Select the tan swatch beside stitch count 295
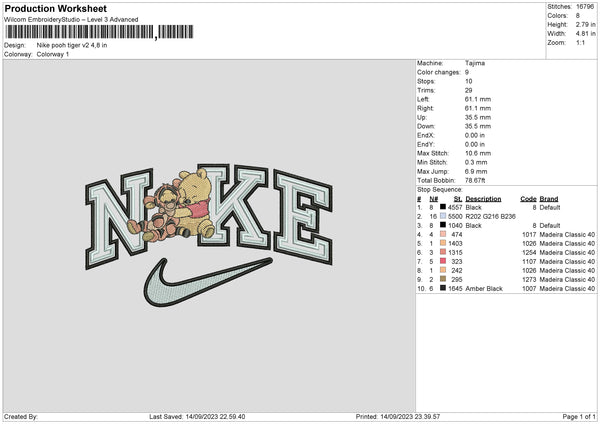Screen dimensions: 600x424 443,279
